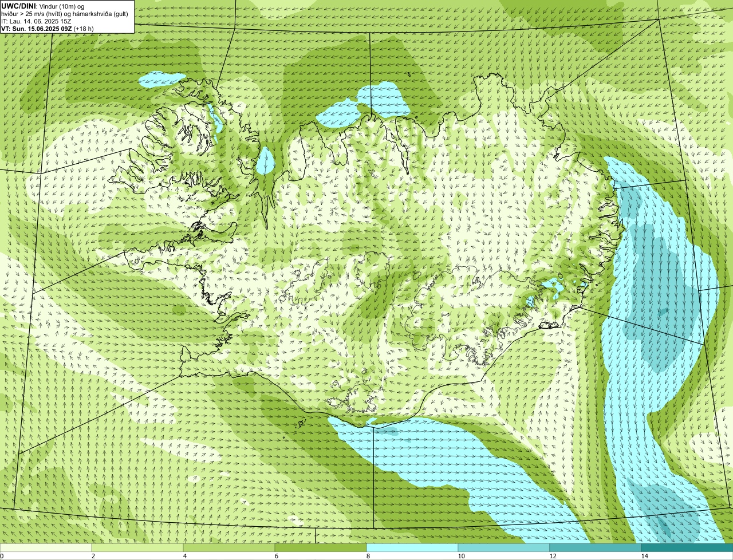Screen dimensions: 733x560
Task: Click the 'IT: Lau. 14. 06. 2025 15Z' line
Action: click(x=36, y=21)
